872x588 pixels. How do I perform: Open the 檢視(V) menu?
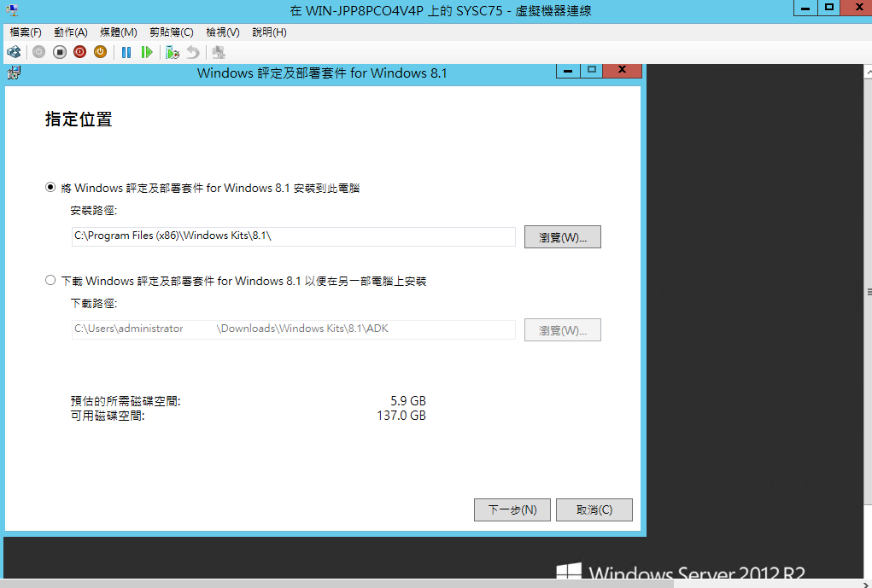click(222, 32)
